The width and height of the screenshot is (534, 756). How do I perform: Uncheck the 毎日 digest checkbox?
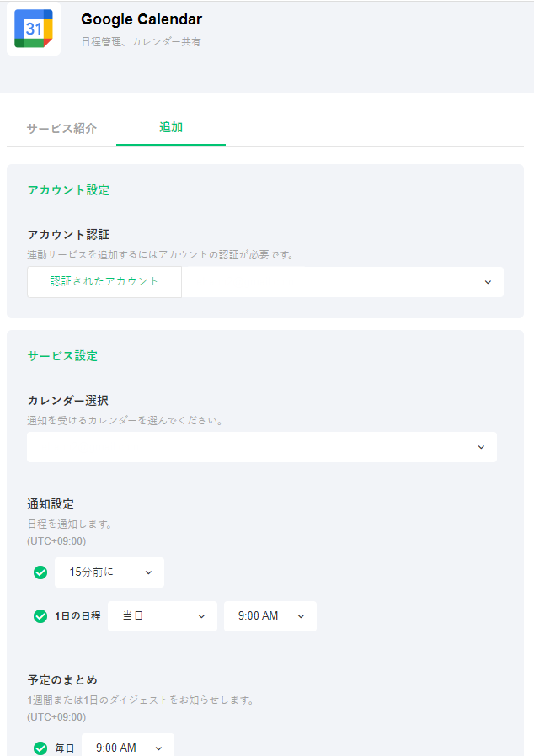pyautogui.click(x=40, y=748)
